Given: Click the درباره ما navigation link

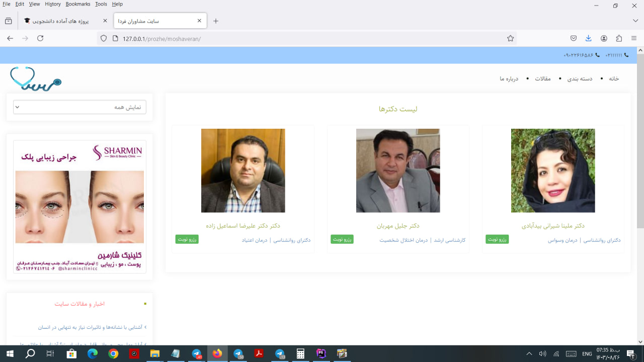Looking at the screenshot, I should coord(509,79).
